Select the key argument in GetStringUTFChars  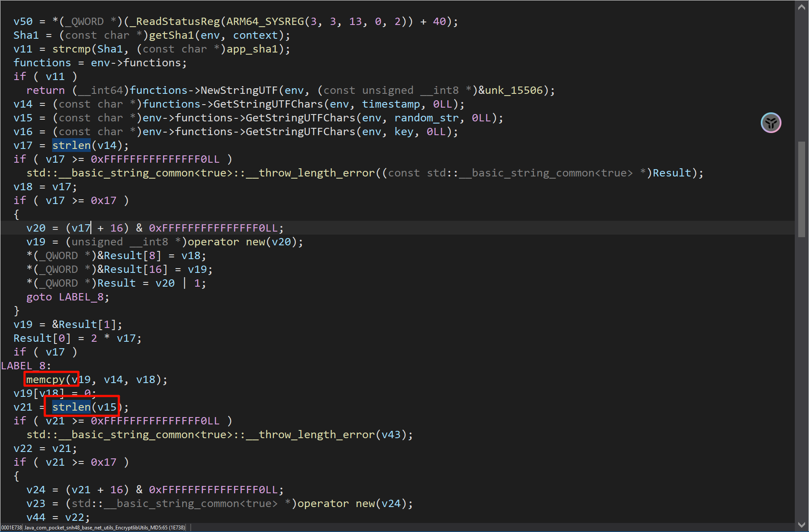point(404,132)
